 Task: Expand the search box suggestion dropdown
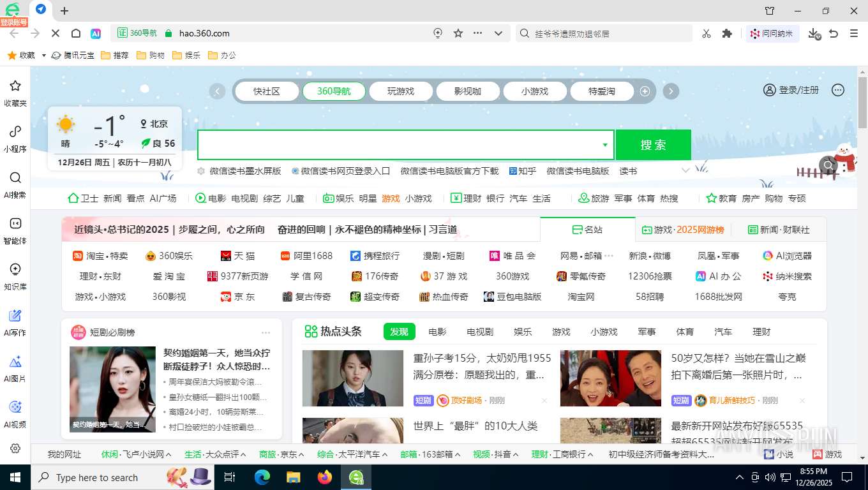click(605, 145)
